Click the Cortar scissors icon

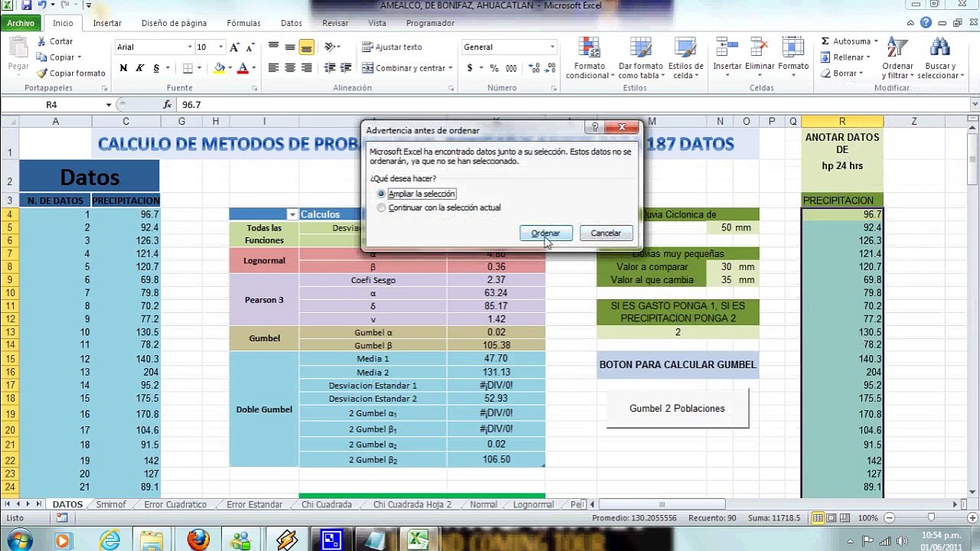(x=41, y=41)
